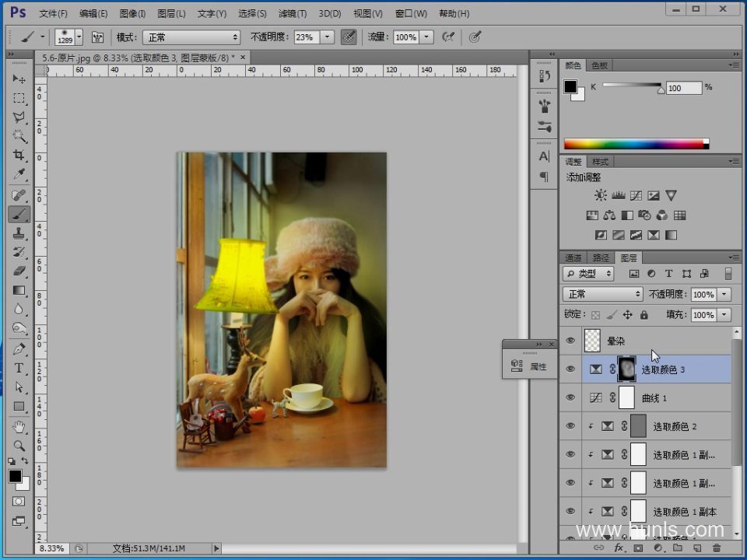
Task: Click foreground color swatch in toolbox
Action: tap(15, 476)
